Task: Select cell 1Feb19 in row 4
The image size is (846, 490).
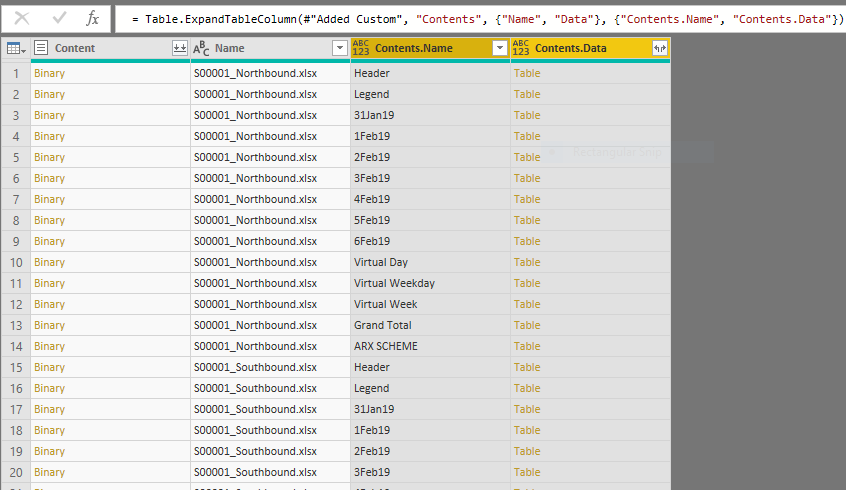Action: coord(430,136)
